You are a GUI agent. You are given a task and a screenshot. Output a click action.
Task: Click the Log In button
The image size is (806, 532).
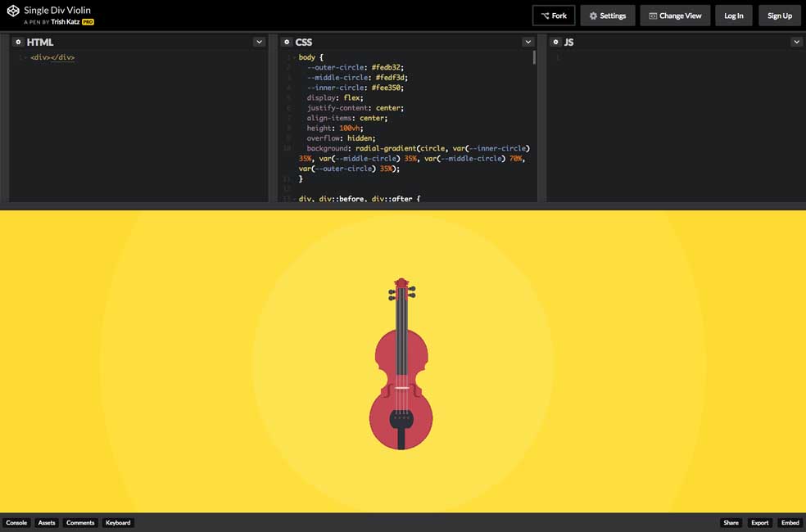[x=734, y=16]
